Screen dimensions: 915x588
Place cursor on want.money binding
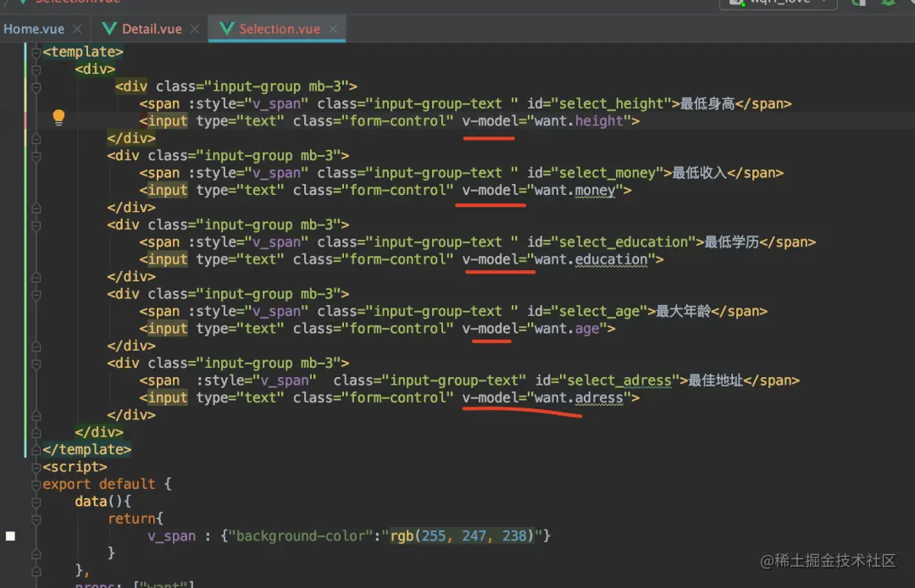(574, 190)
